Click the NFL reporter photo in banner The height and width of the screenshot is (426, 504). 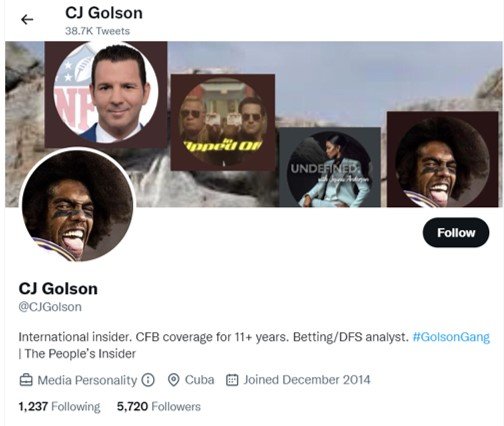(x=106, y=94)
